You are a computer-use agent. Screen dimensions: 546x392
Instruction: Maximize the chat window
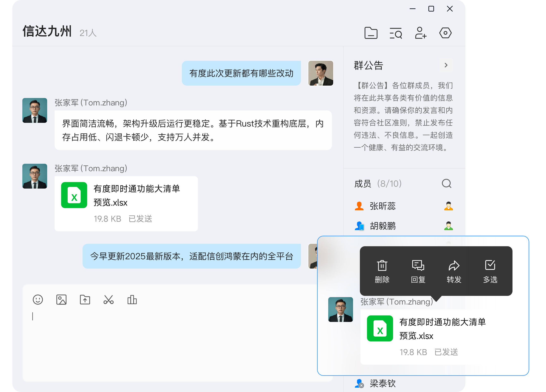[x=431, y=9]
